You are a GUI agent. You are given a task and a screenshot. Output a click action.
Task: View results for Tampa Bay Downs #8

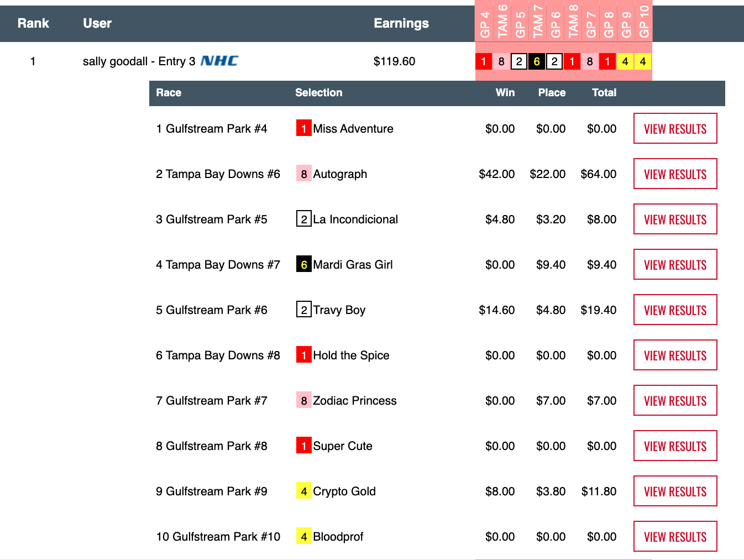coord(675,355)
